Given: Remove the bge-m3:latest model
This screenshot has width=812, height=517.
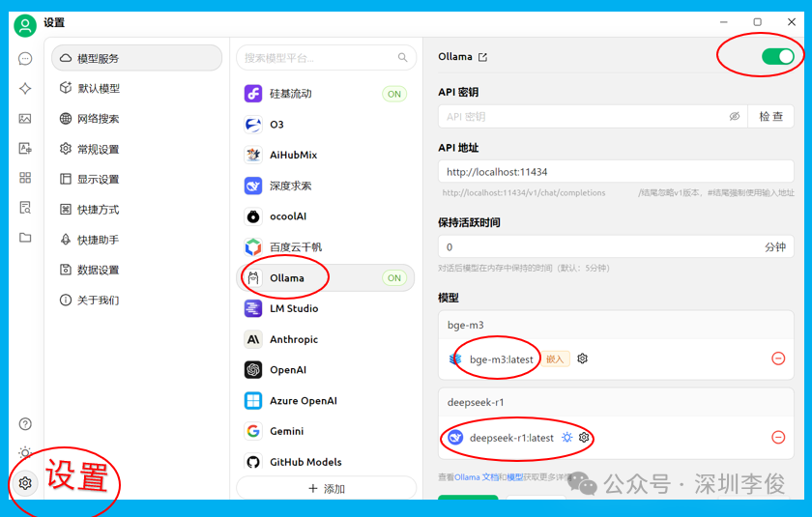Looking at the screenshot, I should click(778, 359).
